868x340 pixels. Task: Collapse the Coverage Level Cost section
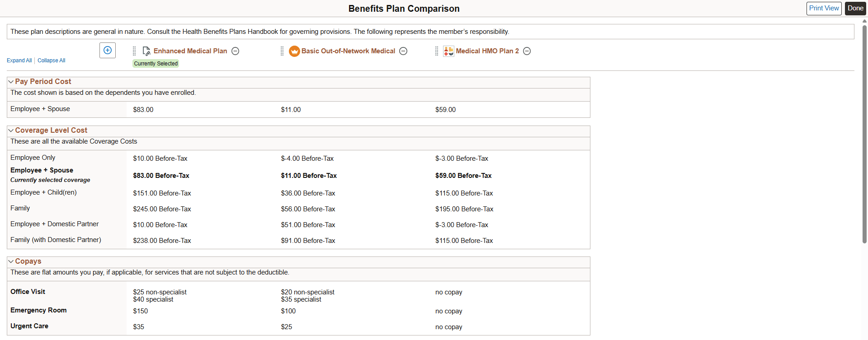pos(11,130)
